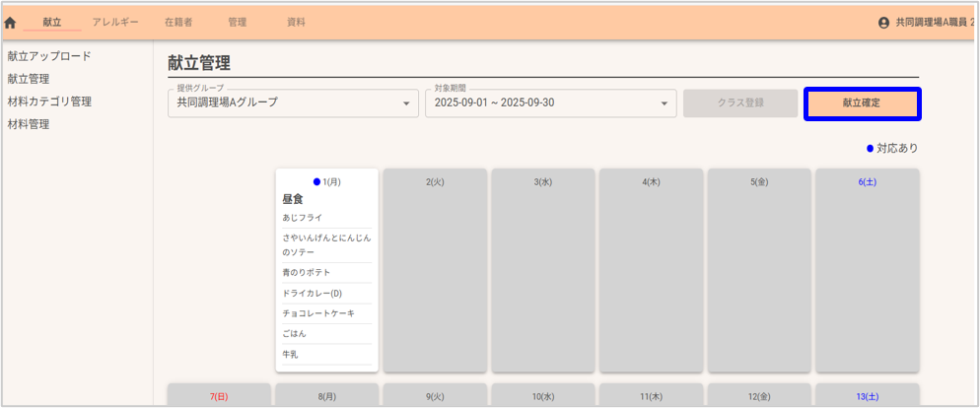Expand the 提供グループ dropdown
Screen dimensions: 980x408
coord(293,102)
